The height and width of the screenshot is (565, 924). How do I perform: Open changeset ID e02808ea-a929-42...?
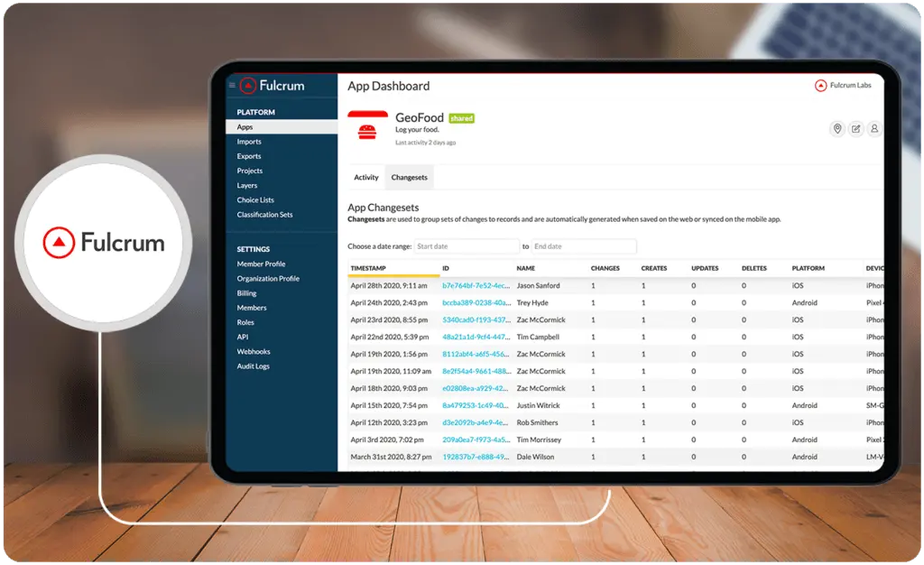[x=475, y=388]
